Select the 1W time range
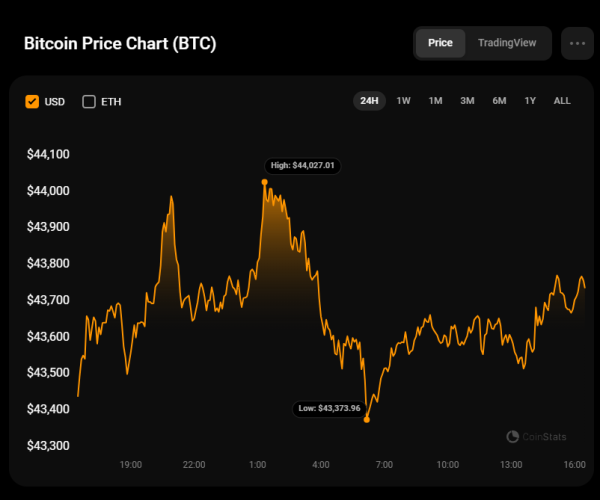Viewport: 600px width, 500px height. pos(403,101)
